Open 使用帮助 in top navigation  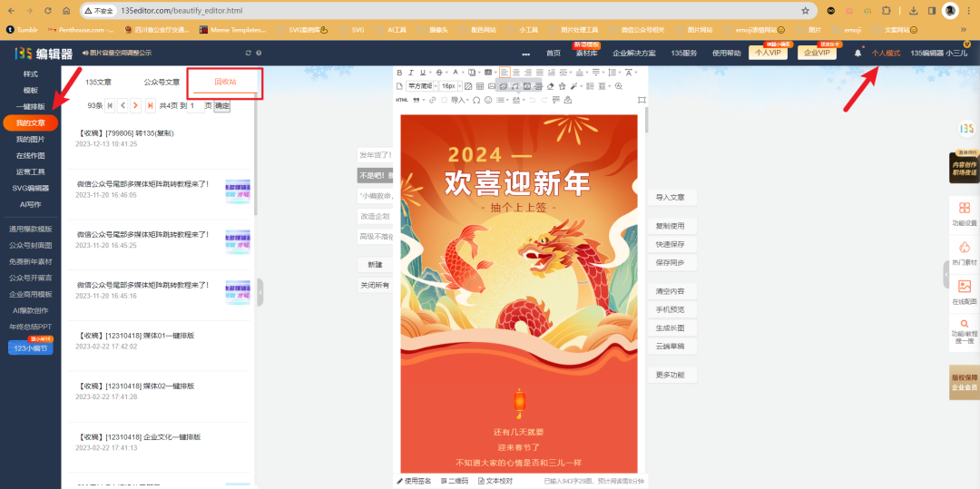click(x=726, y=54)
